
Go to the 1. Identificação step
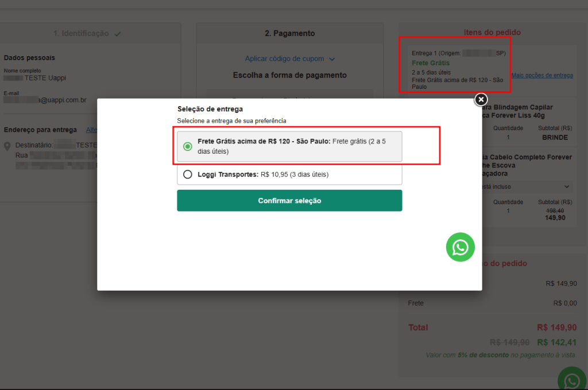point(80,33)
